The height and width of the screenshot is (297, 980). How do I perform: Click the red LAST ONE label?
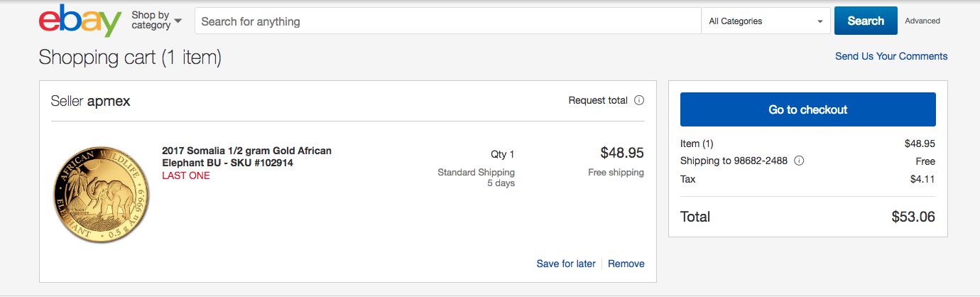tap(186, 175)
